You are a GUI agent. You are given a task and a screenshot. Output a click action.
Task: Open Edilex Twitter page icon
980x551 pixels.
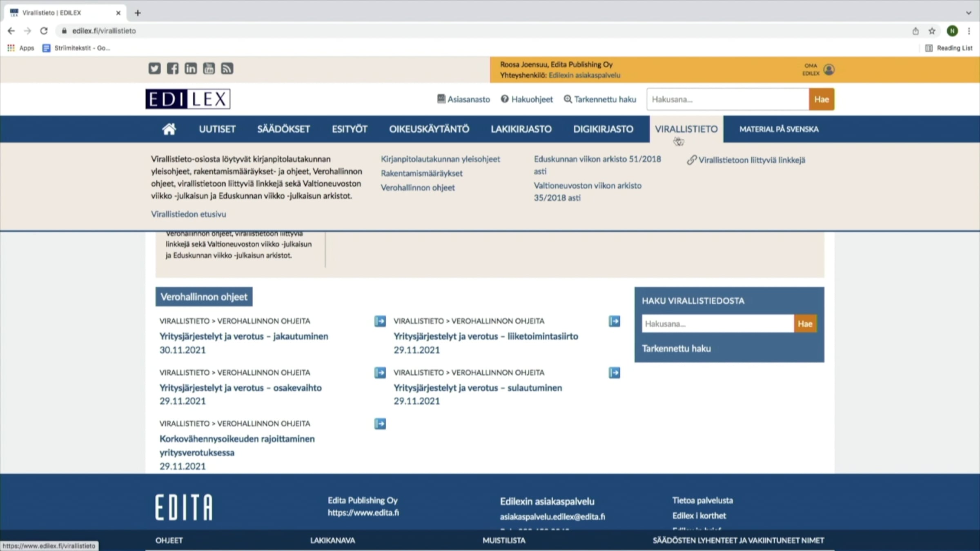click(x=154, y=69)
